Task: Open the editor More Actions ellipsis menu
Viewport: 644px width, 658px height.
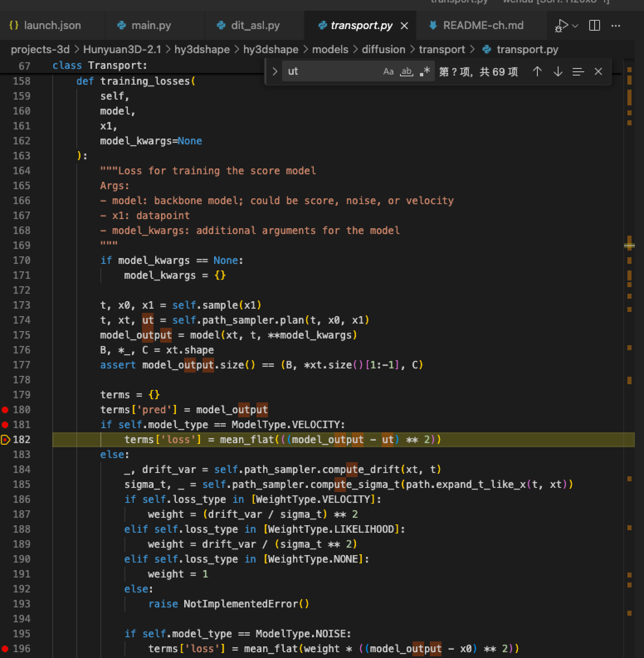Action: click(x=616, y=26)
